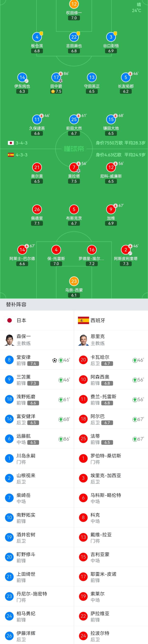Tap the Spain flag beside 4-3-3
148x644 pixels.
coord(11,155)
